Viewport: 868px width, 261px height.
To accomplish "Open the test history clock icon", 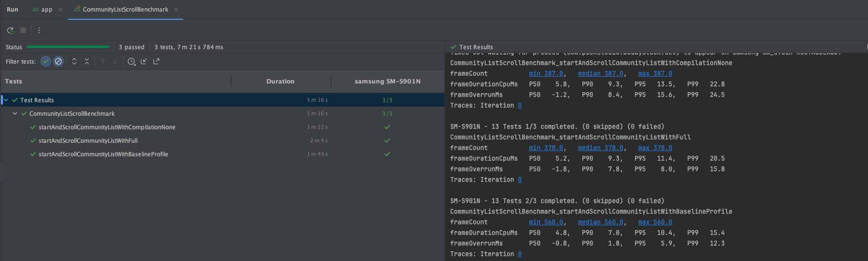I will 131,61.
